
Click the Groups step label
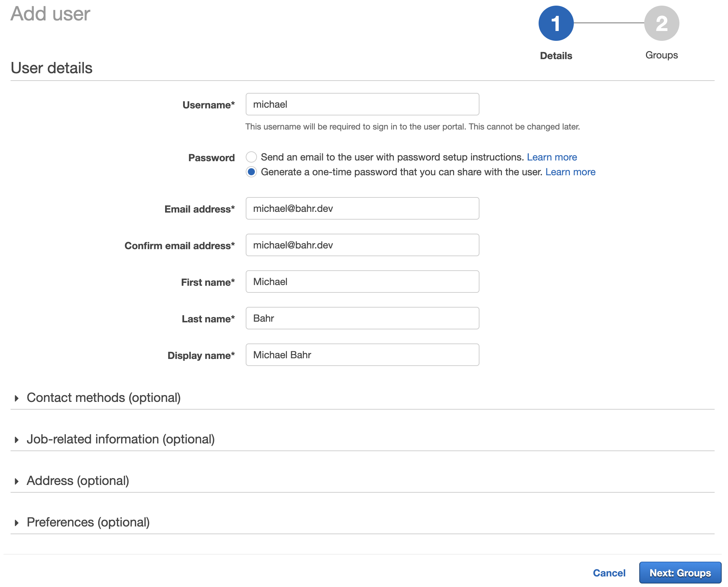661,55
